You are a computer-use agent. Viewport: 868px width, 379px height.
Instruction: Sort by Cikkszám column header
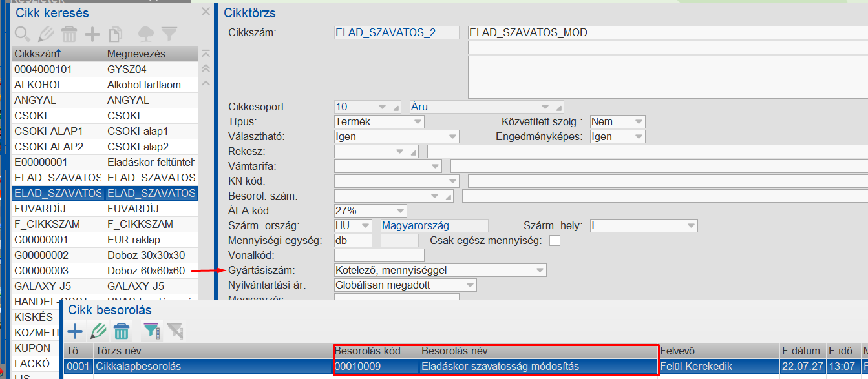pos(58,54)
